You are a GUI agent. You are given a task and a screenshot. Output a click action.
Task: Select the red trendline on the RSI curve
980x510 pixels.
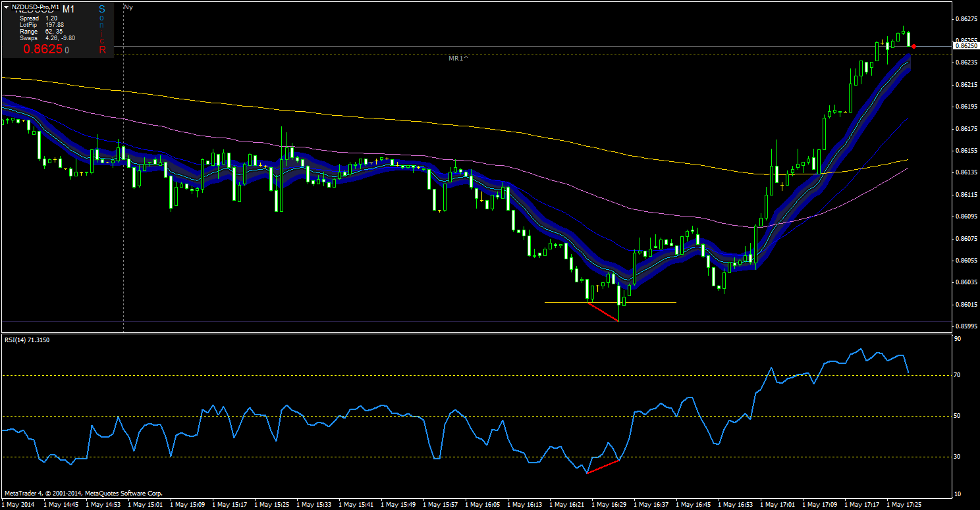pos(603,466)
